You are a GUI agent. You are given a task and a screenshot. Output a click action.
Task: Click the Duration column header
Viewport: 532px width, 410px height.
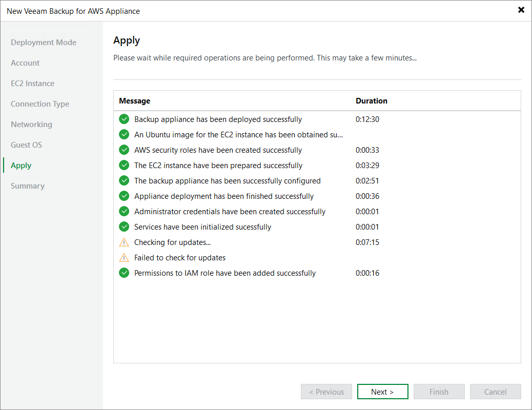372,101
